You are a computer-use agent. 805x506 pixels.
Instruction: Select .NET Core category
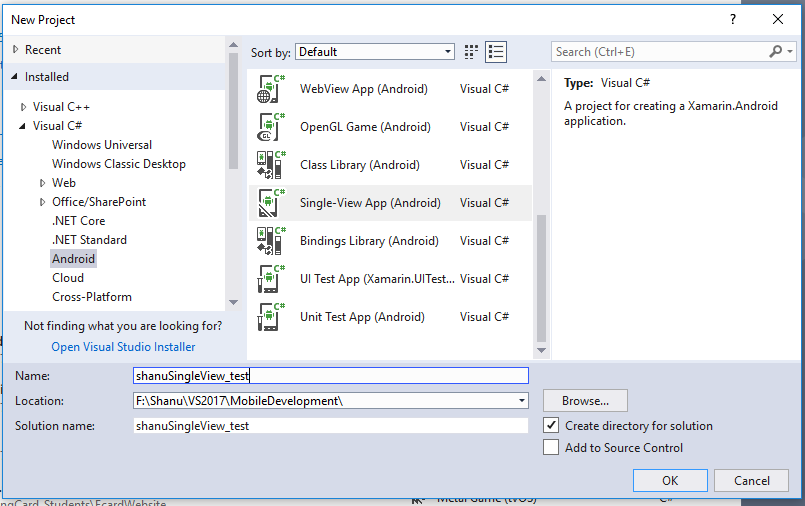click(x=79, y=221)
